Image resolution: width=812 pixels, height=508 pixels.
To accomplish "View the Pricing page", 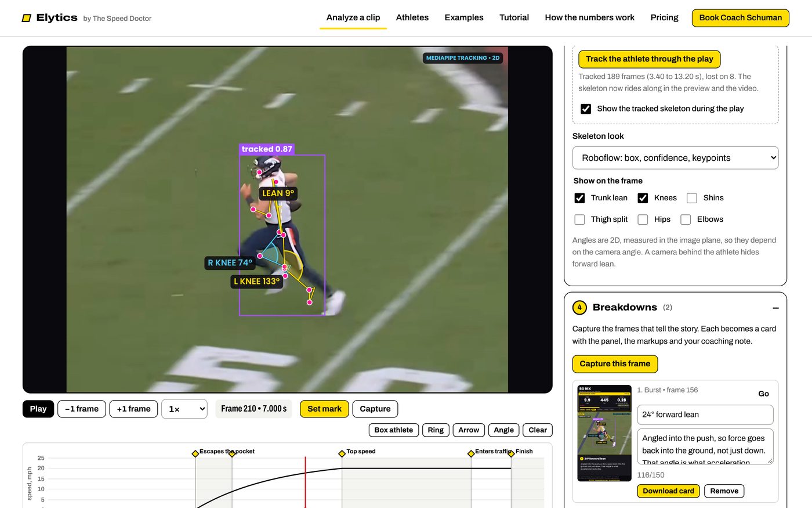I will click(665, 17).
